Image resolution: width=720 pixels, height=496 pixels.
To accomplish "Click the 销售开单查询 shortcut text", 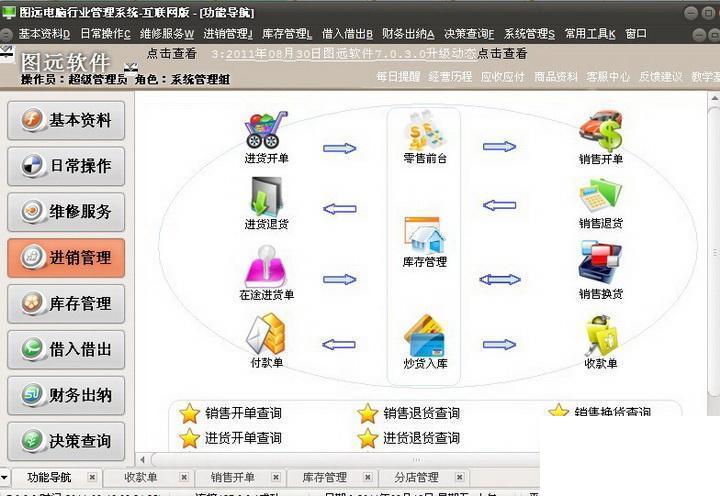I will (243, 413).
